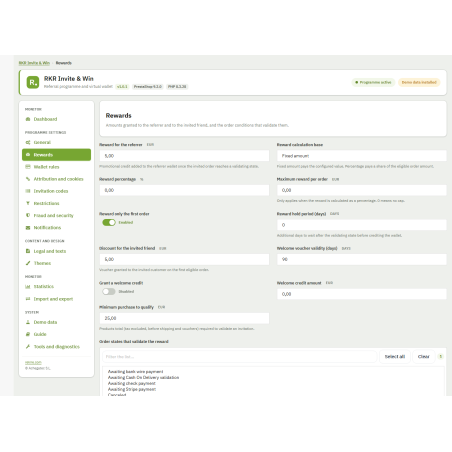
Task: Click the Discount for the invited friend field
Action: [184, 259]
